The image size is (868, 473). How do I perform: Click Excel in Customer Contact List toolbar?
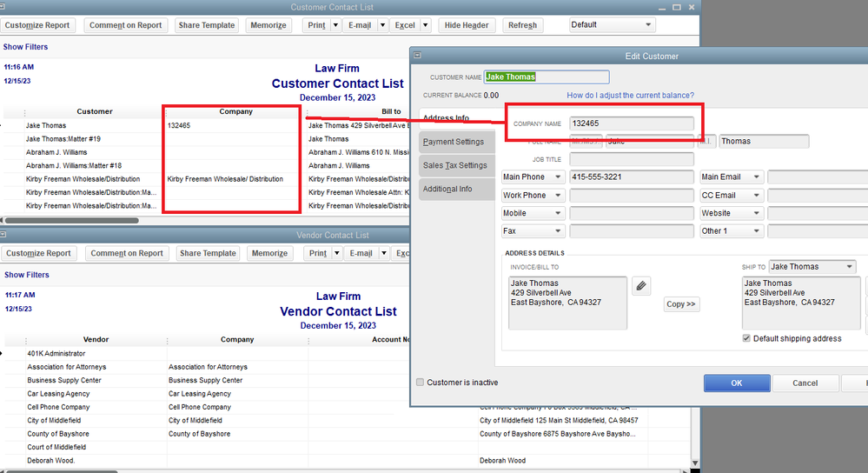405,25
